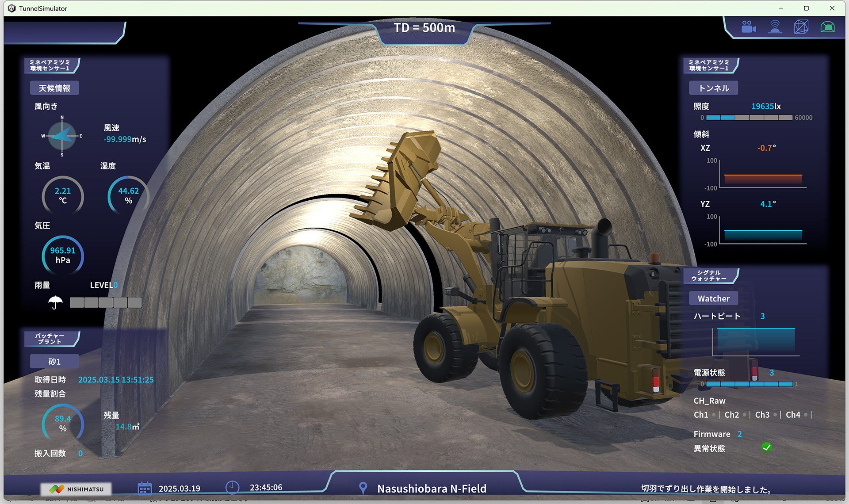This screenshot has width=849, height=504.
Task: Click the sensor signal broadcast icon
Action: 775,27
